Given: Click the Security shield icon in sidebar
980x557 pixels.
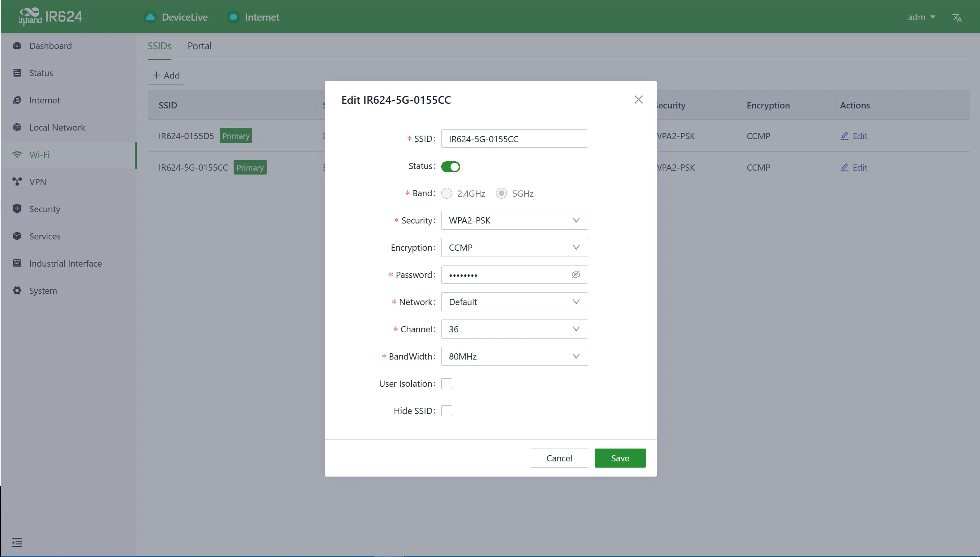Looking at the screenshot, I should (17, 209).
